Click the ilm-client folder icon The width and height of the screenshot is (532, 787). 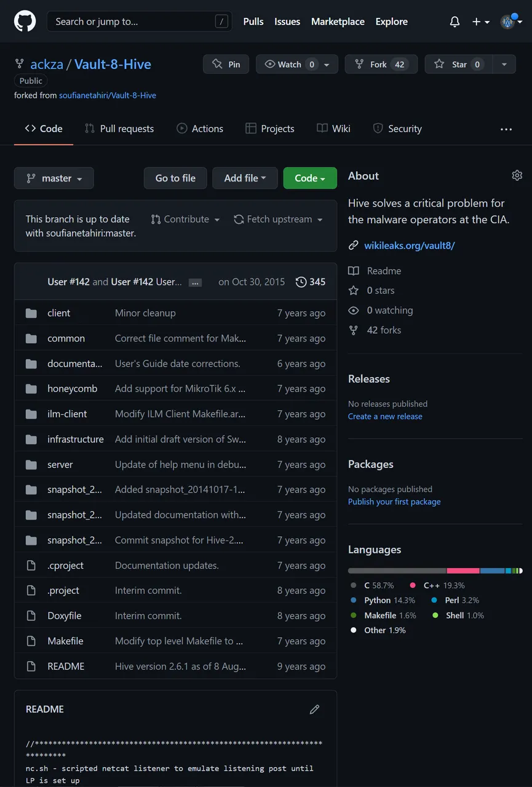tap(31, 414)
